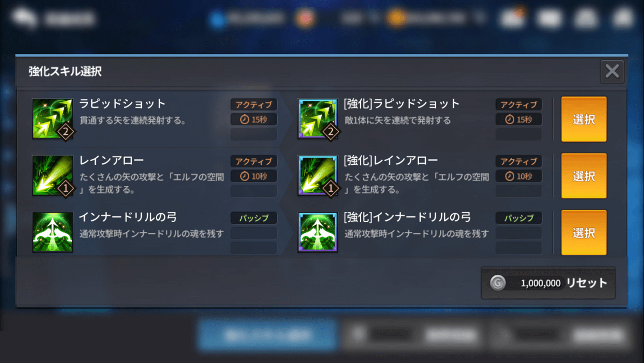This screenshot has width=644, height=363.
Task: Close the 強化スキル選択 dialog
Action: (x=612, y=72)
